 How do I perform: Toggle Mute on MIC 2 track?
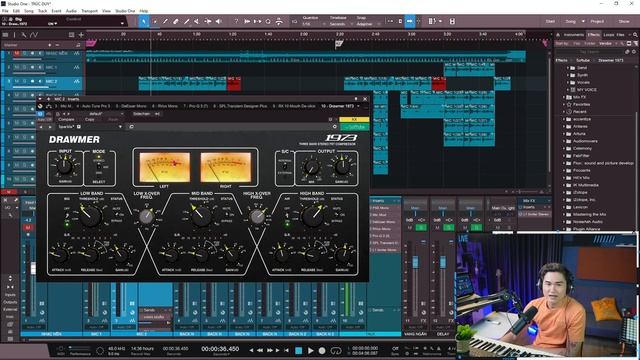tap(17, 81)
